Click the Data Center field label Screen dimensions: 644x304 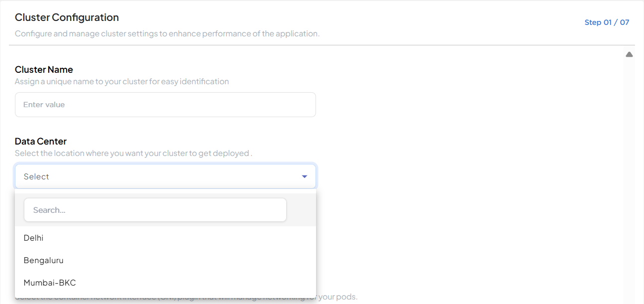point(41,141)
